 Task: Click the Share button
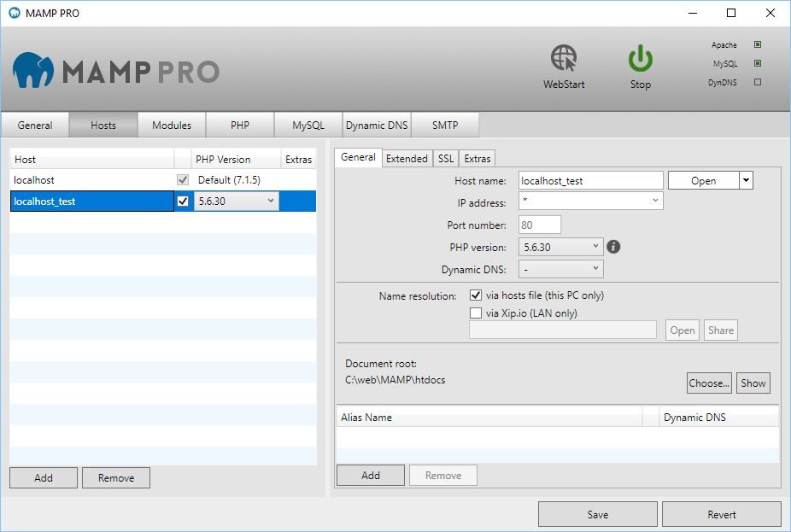(x=720, y=330)
